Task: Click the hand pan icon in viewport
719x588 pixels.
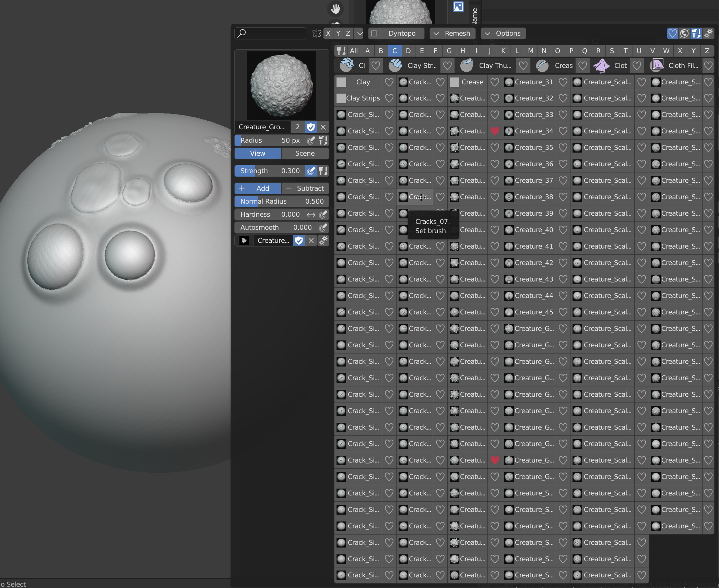Action: [335, 9]
